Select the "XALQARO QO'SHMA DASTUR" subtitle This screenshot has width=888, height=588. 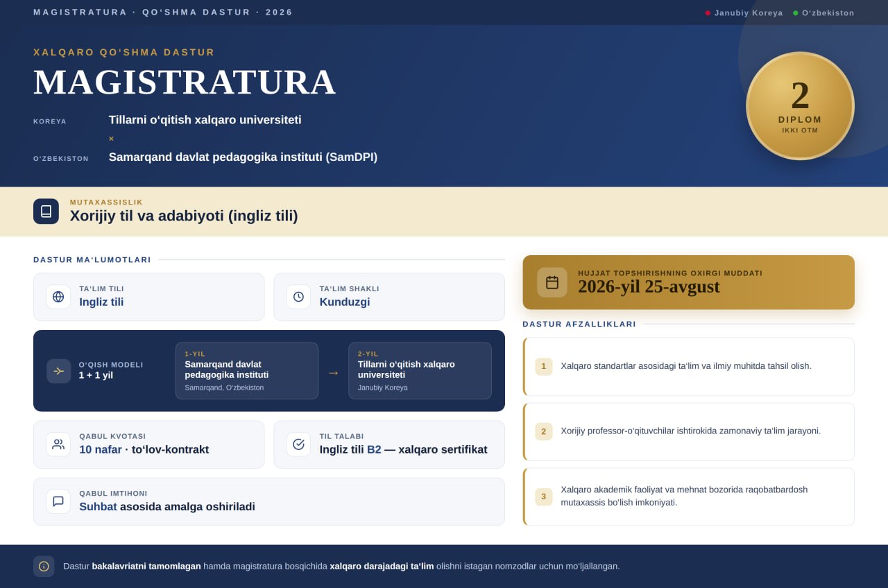point(124,52)
